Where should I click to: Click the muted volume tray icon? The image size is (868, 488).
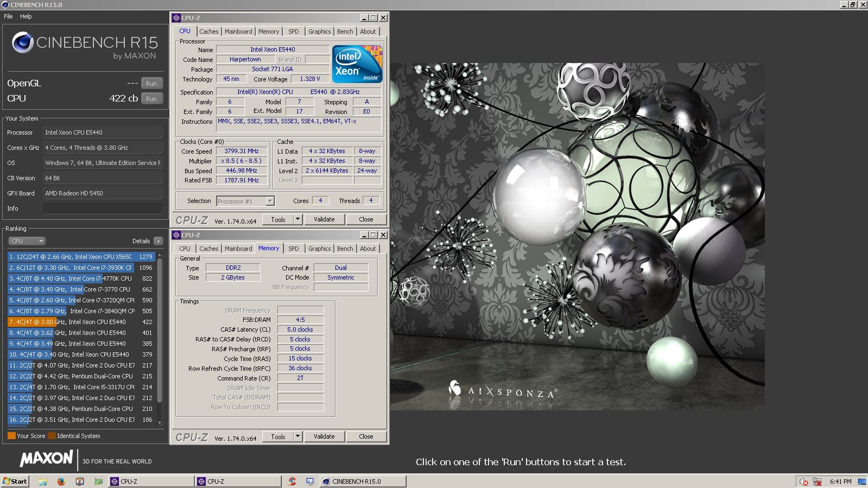tap(803, 481)
